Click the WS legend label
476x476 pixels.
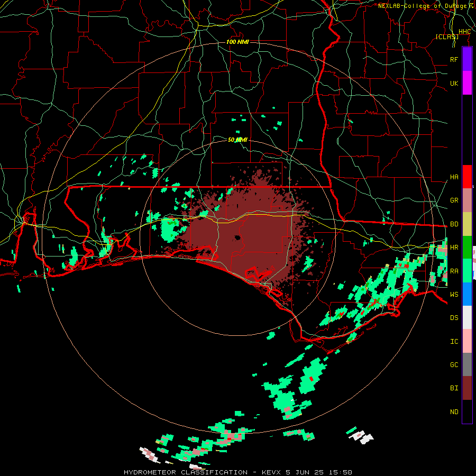pos(454,295)
